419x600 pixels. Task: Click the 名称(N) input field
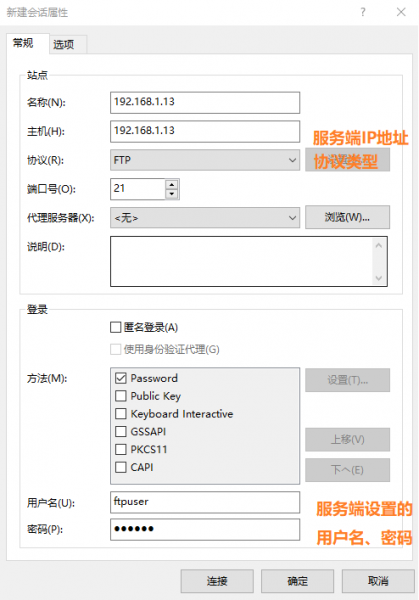coord(205,103)
